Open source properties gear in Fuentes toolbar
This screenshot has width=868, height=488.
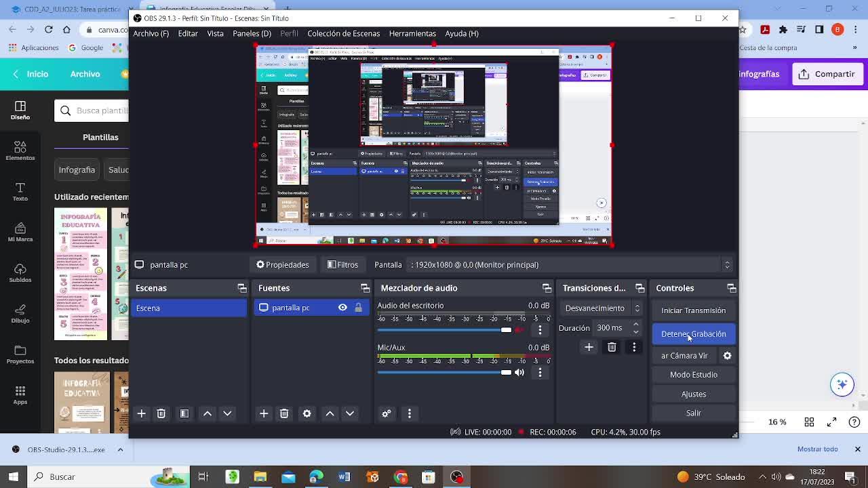point(307,413)
